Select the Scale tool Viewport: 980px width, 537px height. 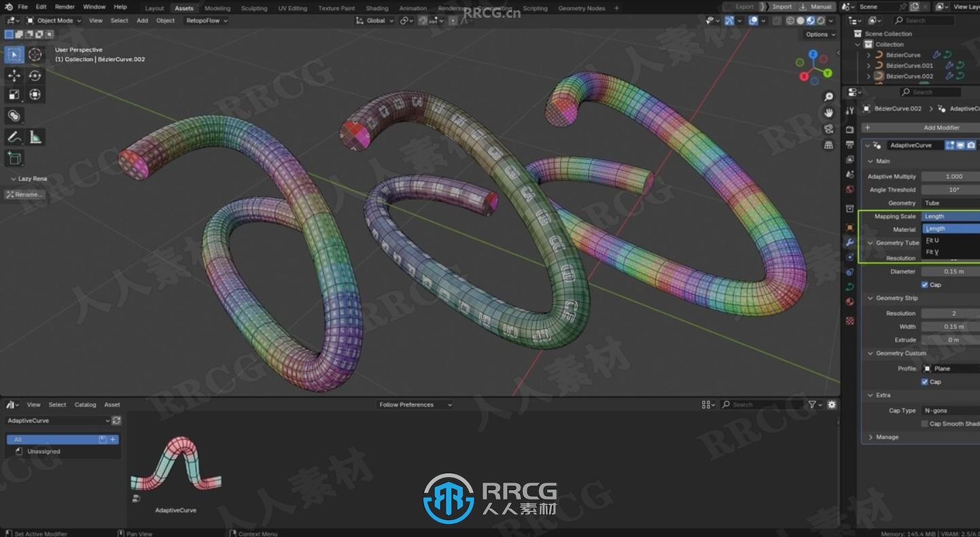pos(14,94)
